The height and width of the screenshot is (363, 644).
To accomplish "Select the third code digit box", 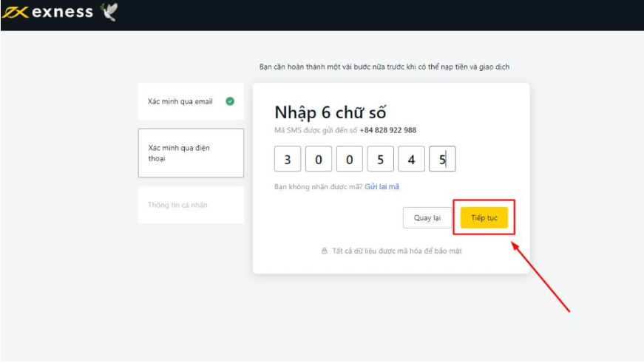I will [x=349, y=159].
